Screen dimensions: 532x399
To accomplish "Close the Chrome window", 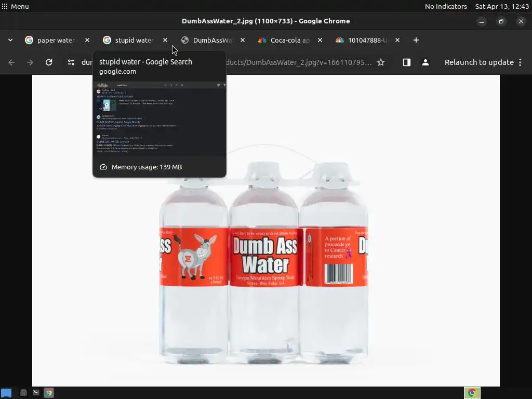I will click(x=521, y=21).
